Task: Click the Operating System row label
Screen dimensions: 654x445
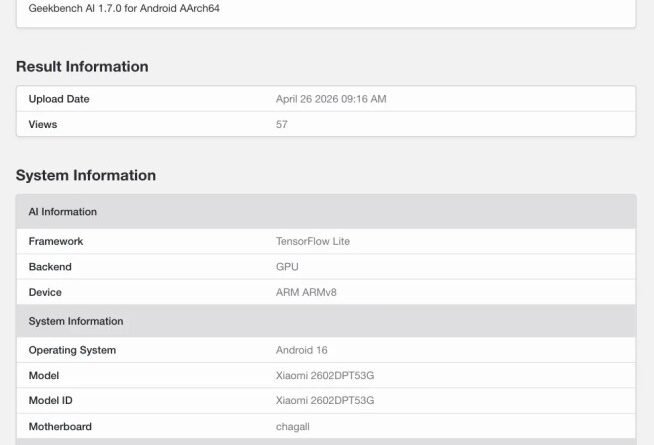Action: [x=72, y=350]
